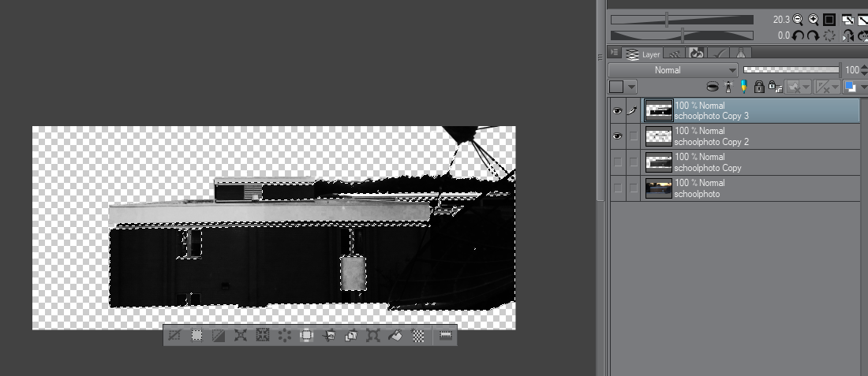Switch to the checkmark icon tab
Viewport: 868px width, 376px height.
(719, 54)
